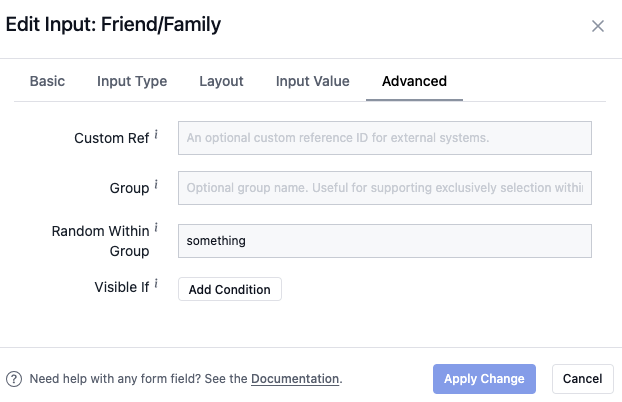Image resolution: width=622 pixels, height=402 pixels.
Task: Go to the Layout tab
Action: click(x=221, y=81)
